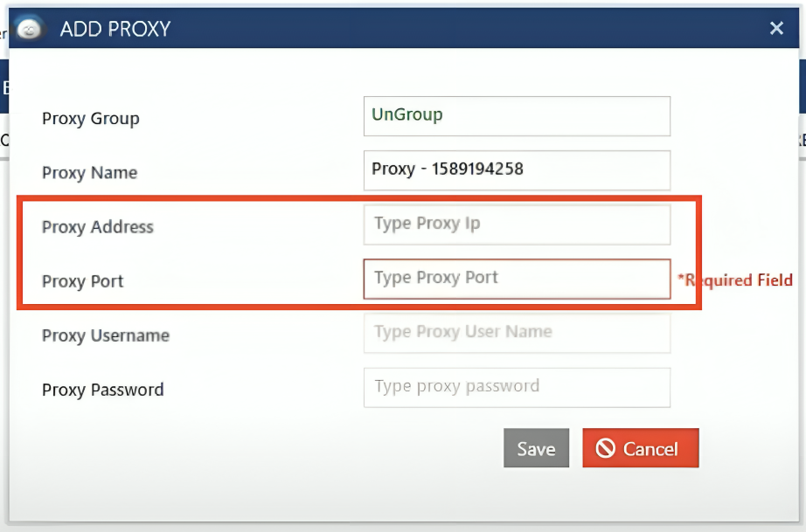The height and width of the screenshot is (532, 806).
Task: Close the Add Proxy dialog with X
Action: 775,29
